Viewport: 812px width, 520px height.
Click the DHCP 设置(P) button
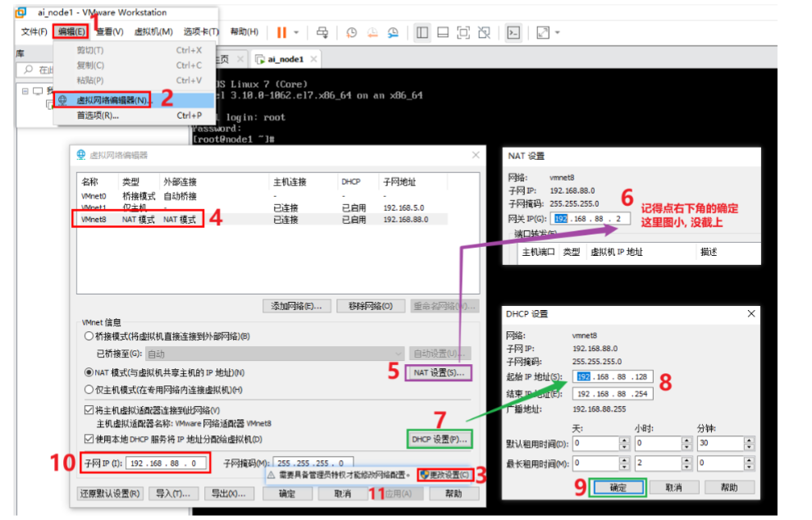pos(440,439)
